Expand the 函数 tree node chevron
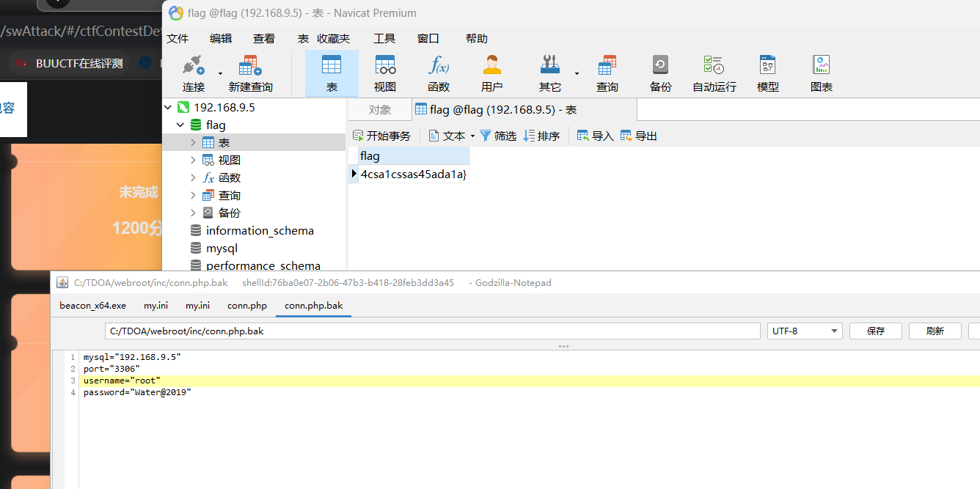This screenshot has height=489, width=980. click(193, 177)
